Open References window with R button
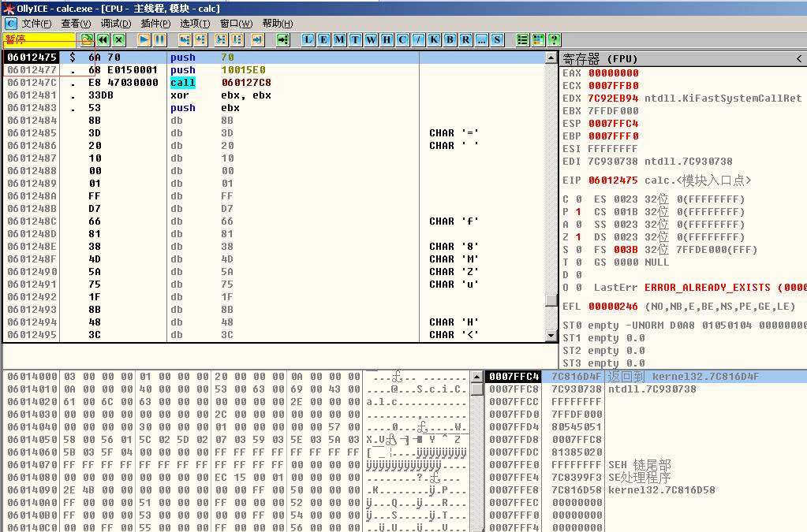Screen dimensions: 807x532 (x=465, y=39)
